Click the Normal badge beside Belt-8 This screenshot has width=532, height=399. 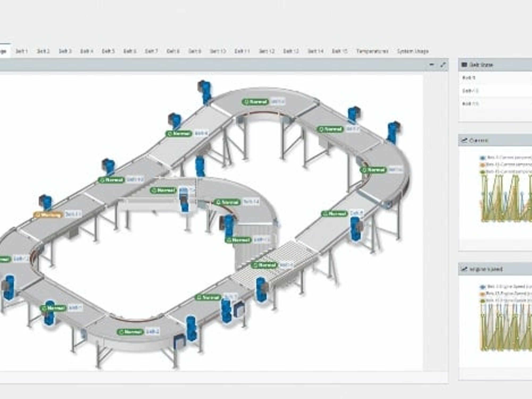(x=335, y=214)
